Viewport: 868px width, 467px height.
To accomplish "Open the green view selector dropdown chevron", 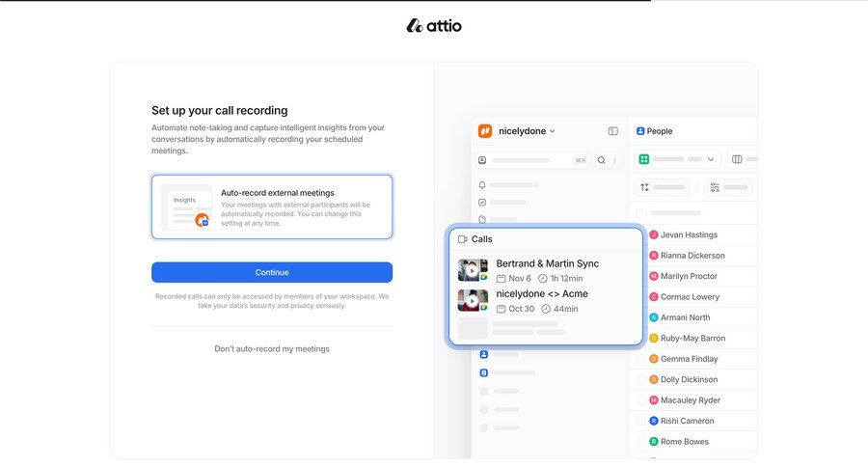I will 711,159.
